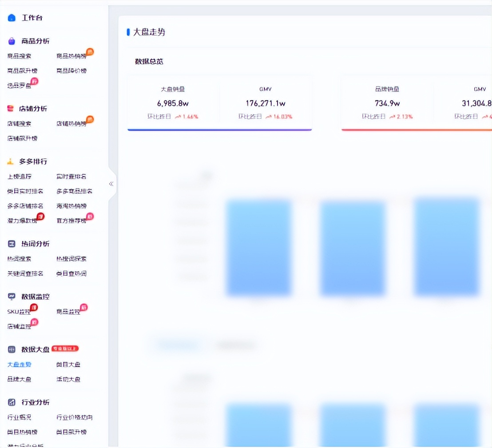Collapse the sidebar with the double-chevron handle
Screen dimensions: 492x448
point(111,184)
